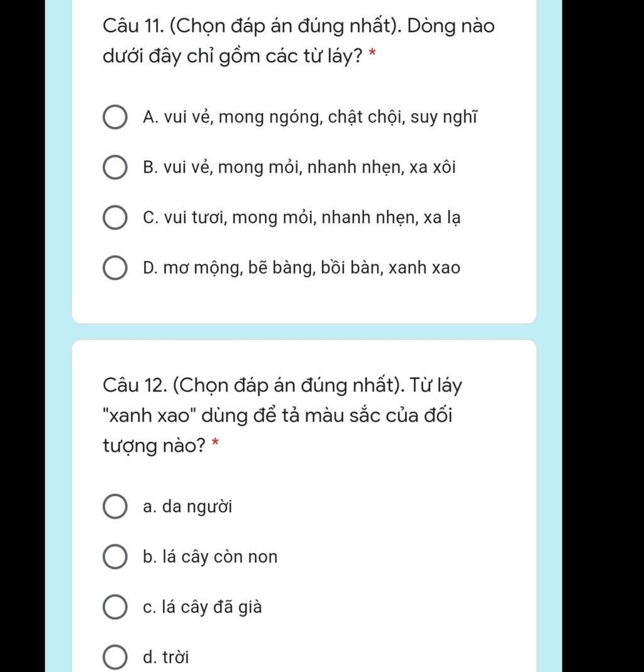Click the Câu 11 question heading
Viewport: 644px width, 672px height.
tap(299, 41)
